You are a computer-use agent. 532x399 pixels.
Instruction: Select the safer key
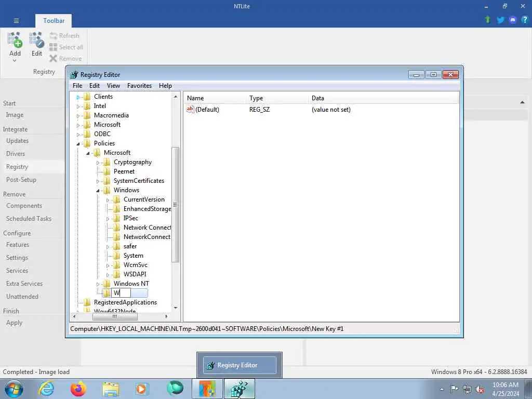point(130,246)
